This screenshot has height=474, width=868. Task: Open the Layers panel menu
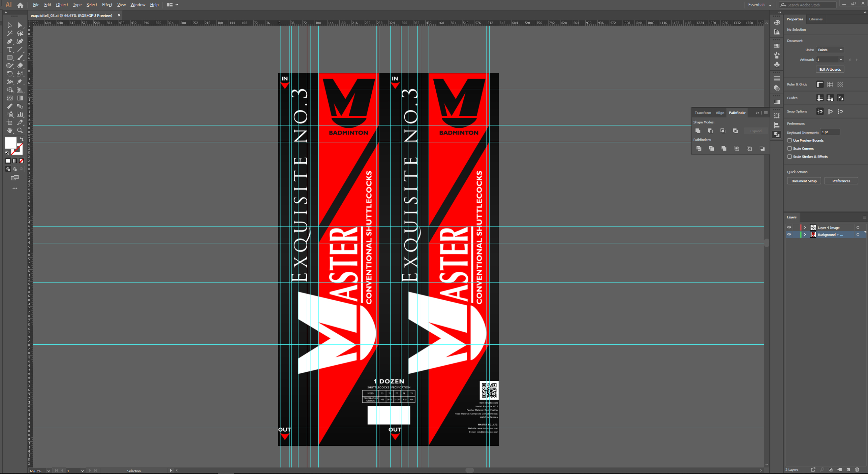pyautogui.click(x=864, y=217)
